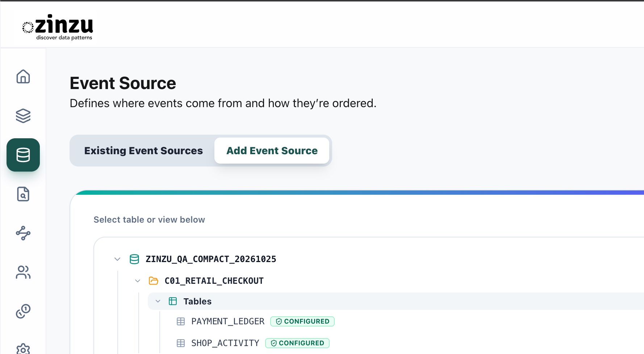Click the Tables group label
Viewport: 644px width, 354px height.
tap(197, 302)
